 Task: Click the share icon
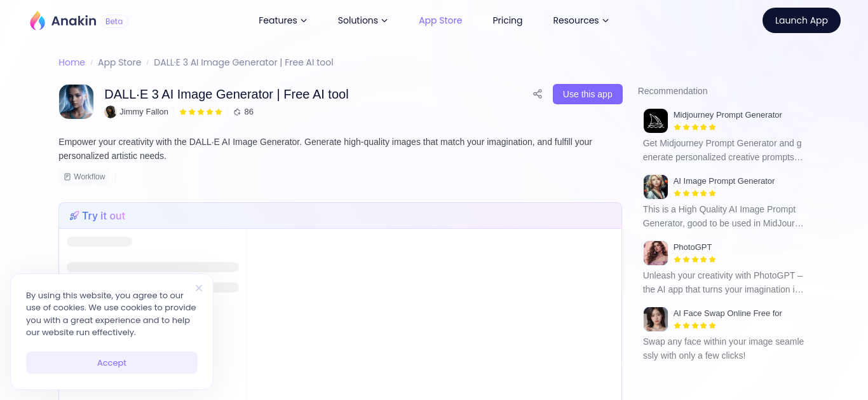(x=538, y=94)
